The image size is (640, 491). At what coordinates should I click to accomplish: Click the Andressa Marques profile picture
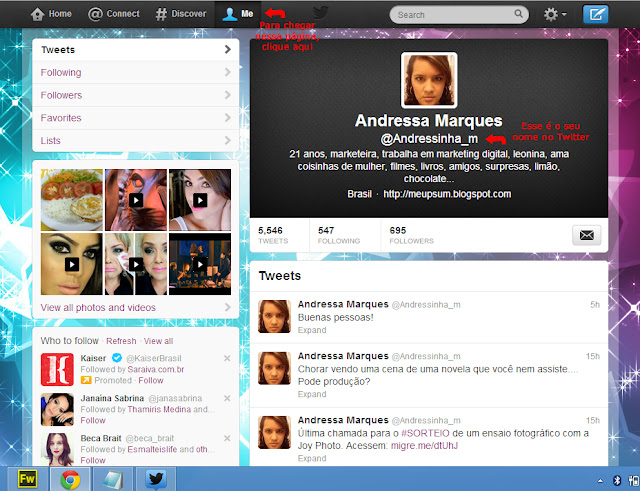(429, 80)
